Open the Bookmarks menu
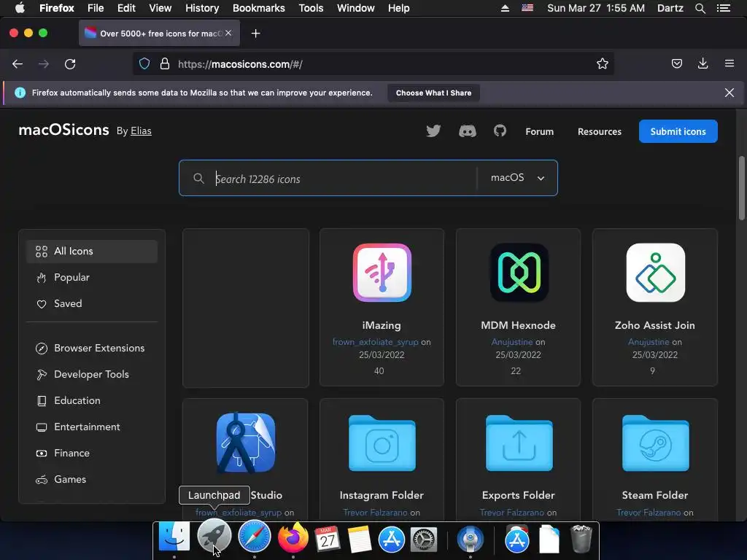 point(259,8)
